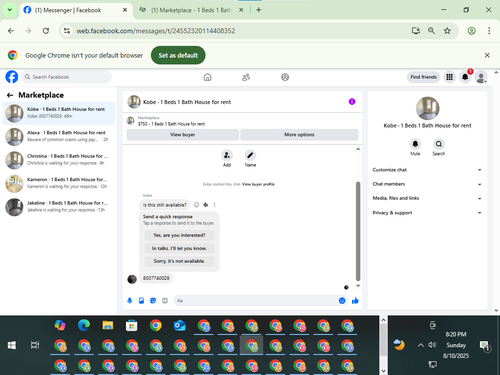Click the address bar URL
The width and height of the screenshot is (500, 375).
(156, 31)
